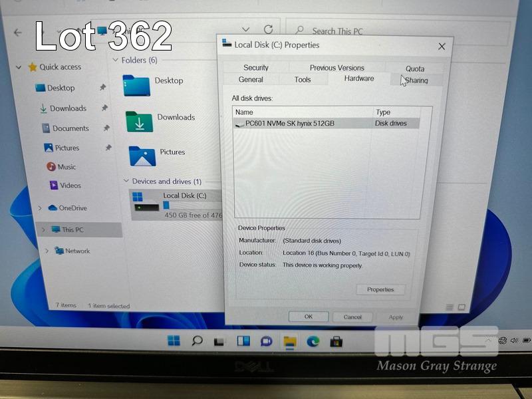Open the address bar history dropdown

click(245, 30)
